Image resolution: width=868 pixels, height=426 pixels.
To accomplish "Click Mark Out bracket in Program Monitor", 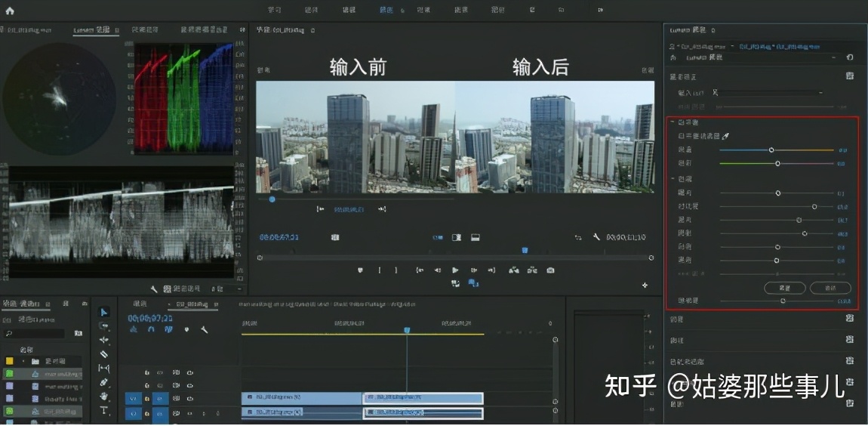I will point(396,270).
